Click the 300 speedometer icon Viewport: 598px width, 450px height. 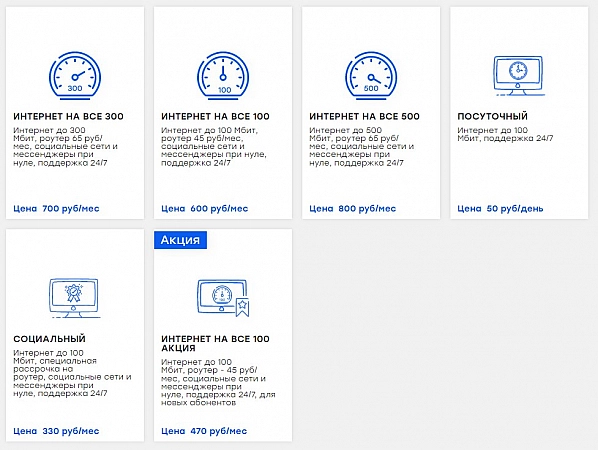(75, 76)
